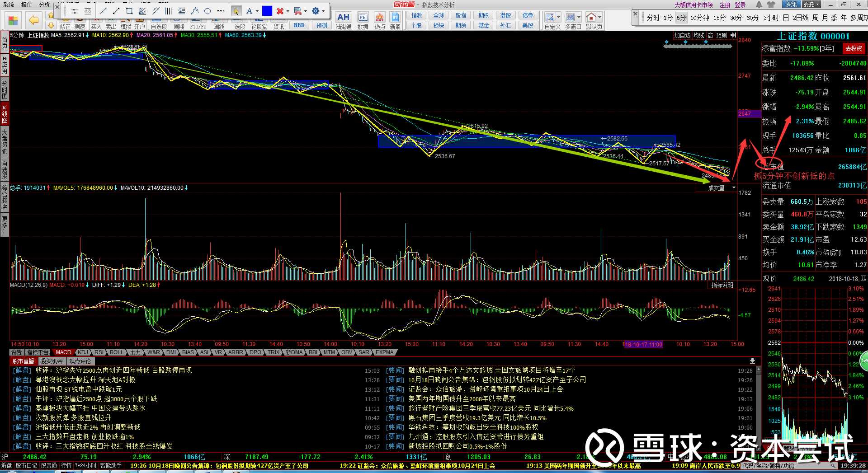
Task: Expand the 多窗口 dropdown arrow
Action: (579, 17)
